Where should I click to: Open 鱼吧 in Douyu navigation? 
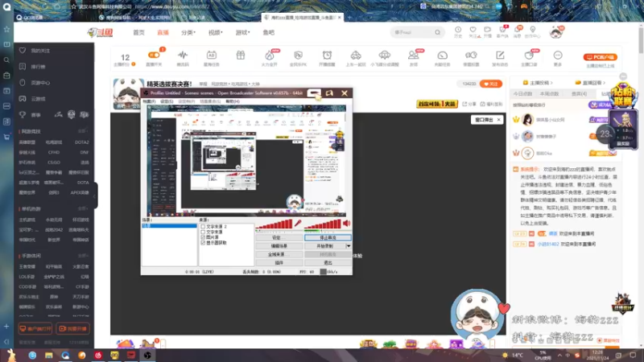[269, 32]
